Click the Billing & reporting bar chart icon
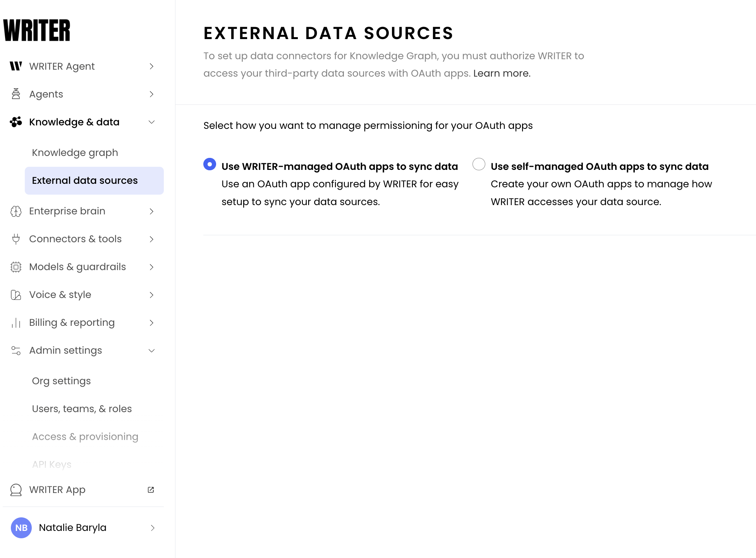The height and width of the screenshot is (558, 756). coord(16,323)
